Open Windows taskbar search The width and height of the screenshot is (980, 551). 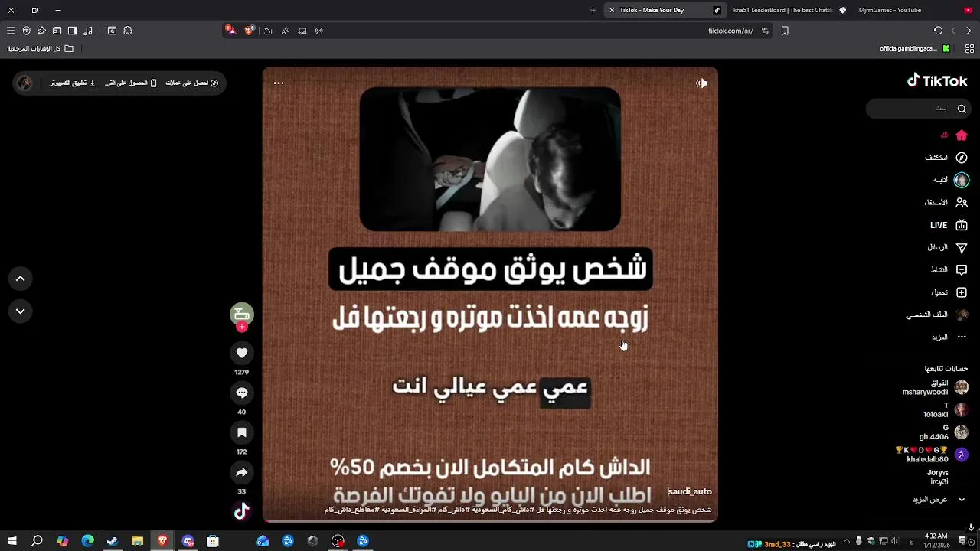click(x=37, y=541)
